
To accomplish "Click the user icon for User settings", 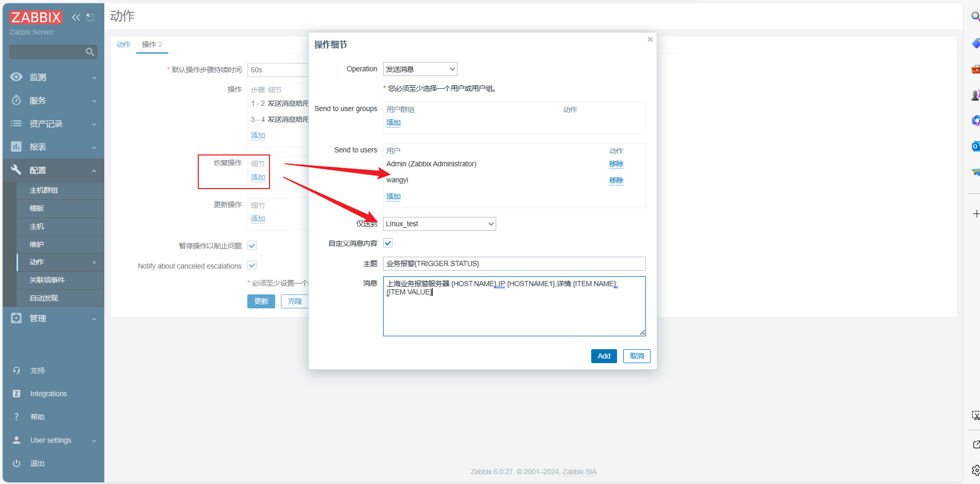I will (x=17, y=440).
